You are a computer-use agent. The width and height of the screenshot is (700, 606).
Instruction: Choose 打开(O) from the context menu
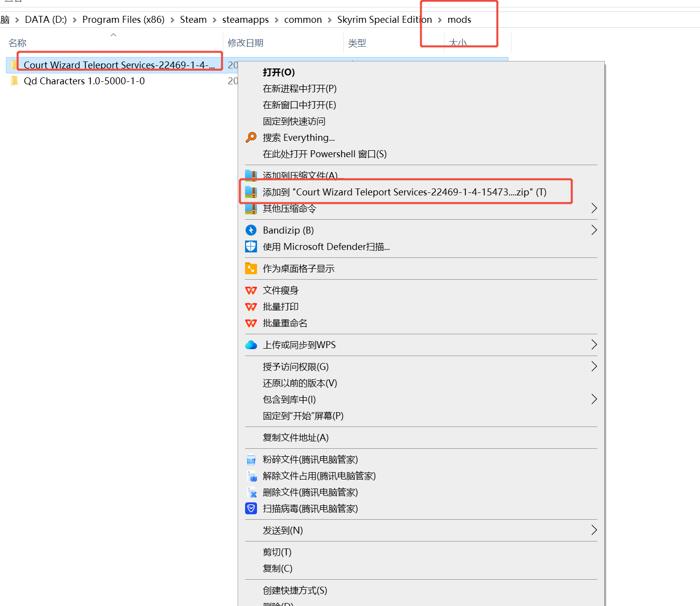[279, 72]
